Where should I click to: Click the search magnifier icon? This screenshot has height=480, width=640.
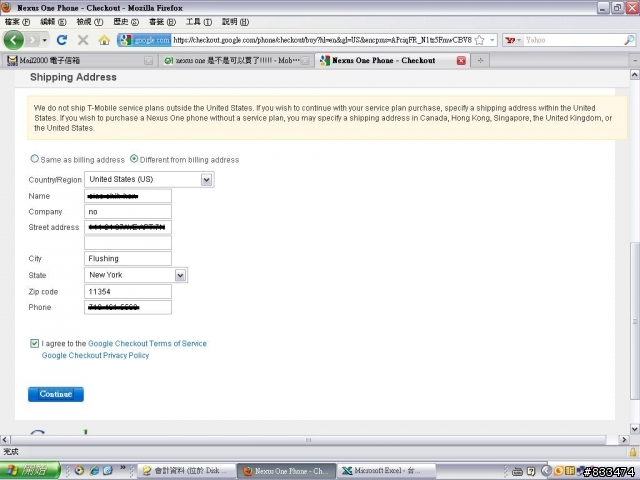pyautogui.click(x=629, y=40)
